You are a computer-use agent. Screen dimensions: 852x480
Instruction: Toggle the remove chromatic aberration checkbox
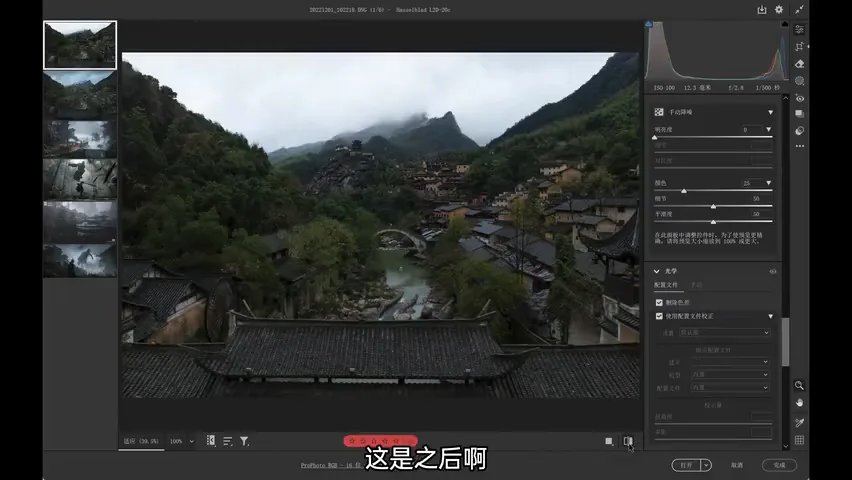pyautogui.click(x=659, y=302)
